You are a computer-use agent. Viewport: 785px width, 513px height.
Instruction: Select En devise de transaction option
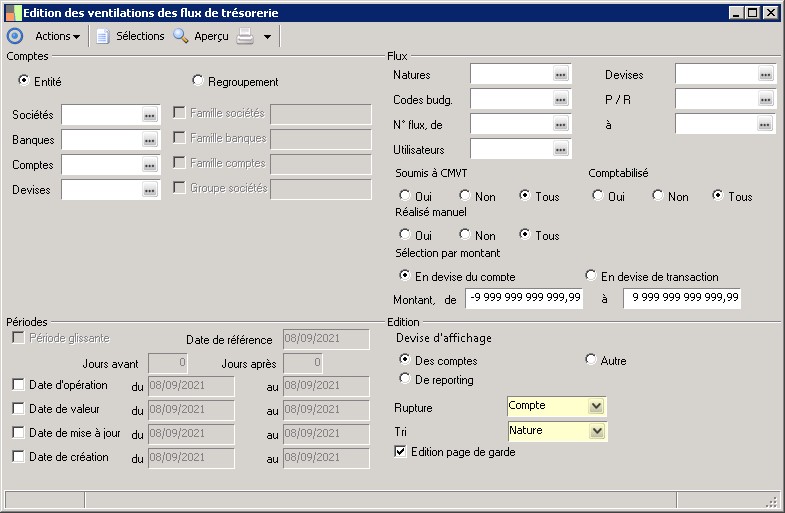591,276
